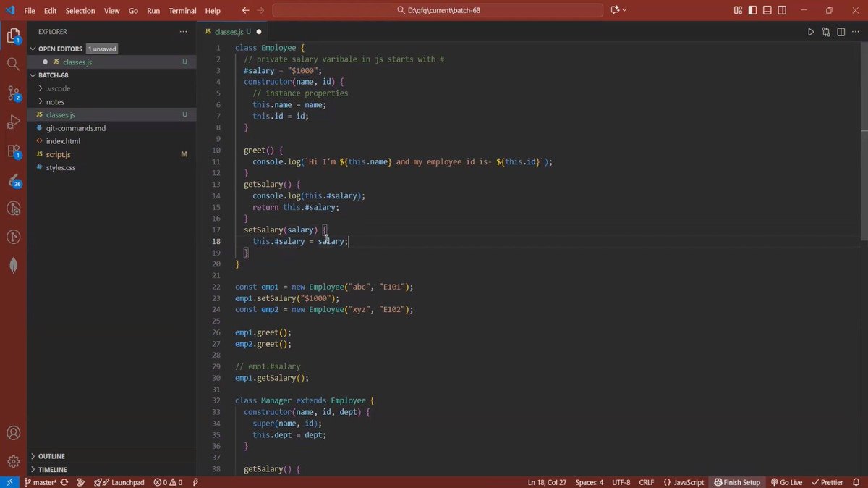Image resolution: width=868 pixels, height=488 pixels.
Task: Click the master branch in status bar
Action: 41,482
